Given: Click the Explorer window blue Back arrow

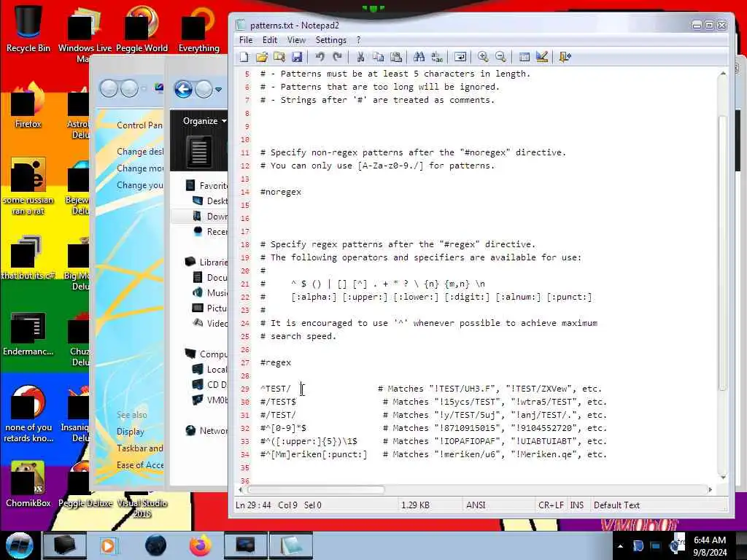Looking at the screenshot, I should 183,89.
